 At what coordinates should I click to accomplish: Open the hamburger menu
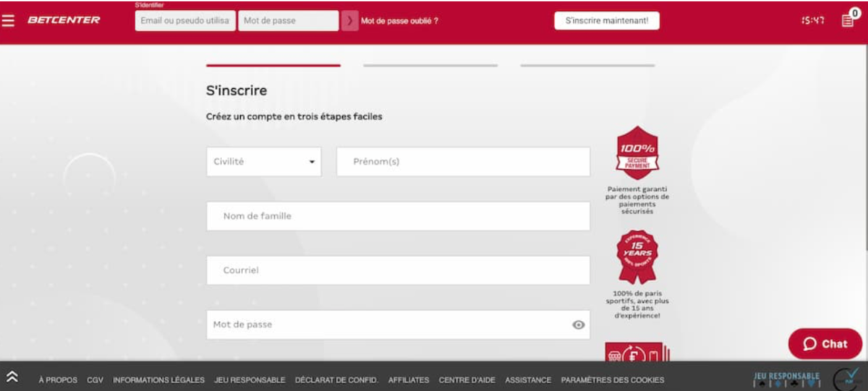pos(9,20)
